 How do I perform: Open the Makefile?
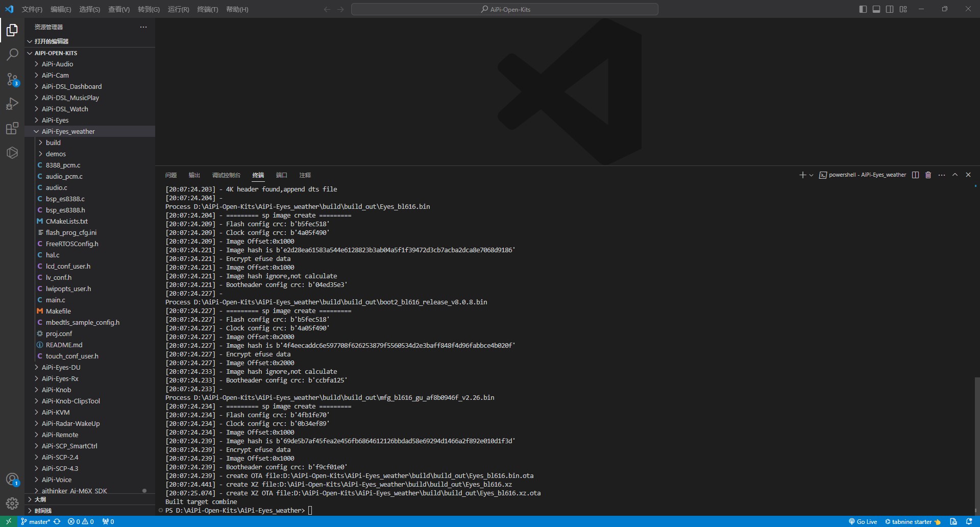pos(90,311)
